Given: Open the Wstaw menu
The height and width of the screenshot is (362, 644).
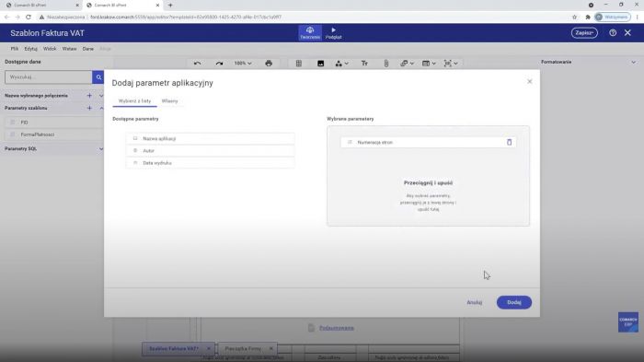Looking at the screenshot, I should click(x=69, y=49).
